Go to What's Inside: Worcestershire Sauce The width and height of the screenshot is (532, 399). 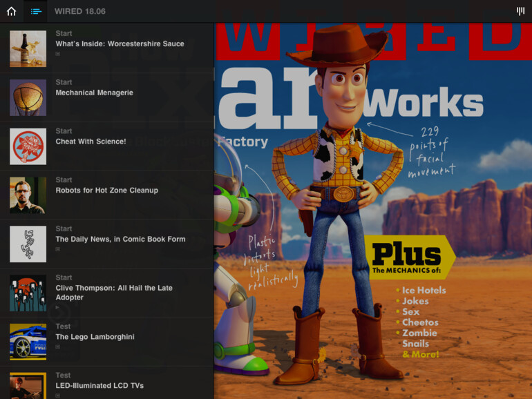click(x=120, y=43)
